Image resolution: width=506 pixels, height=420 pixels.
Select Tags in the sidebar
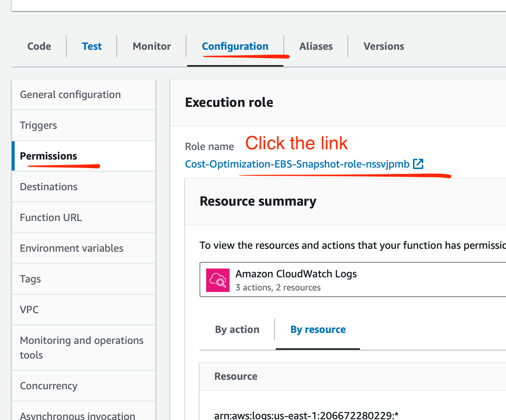[x=30, y=279]
